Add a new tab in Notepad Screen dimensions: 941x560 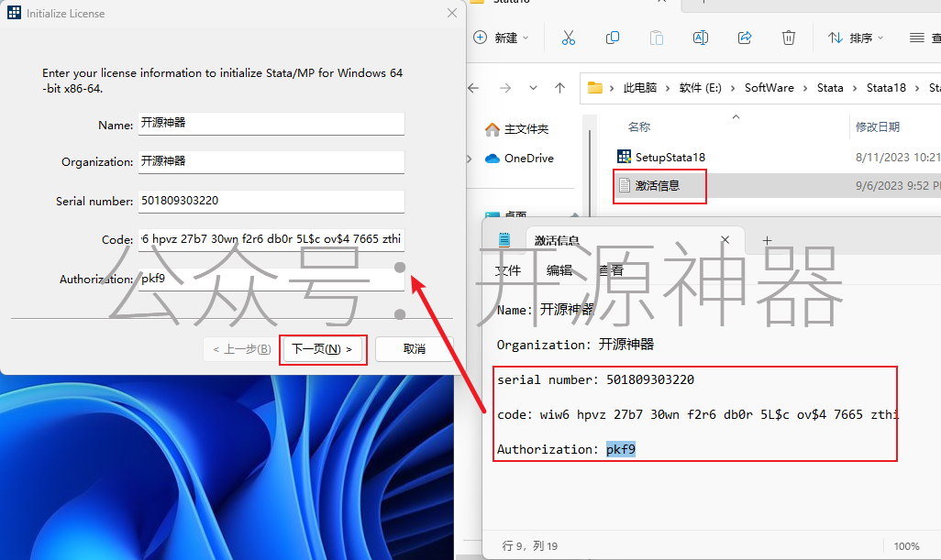click(x=767, y=240)
